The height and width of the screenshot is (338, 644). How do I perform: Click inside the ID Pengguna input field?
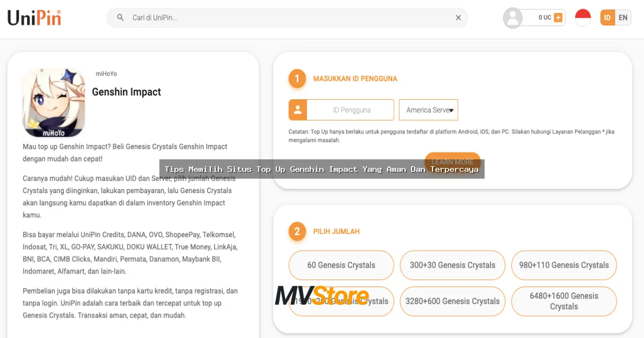click(x=349, y=109)
